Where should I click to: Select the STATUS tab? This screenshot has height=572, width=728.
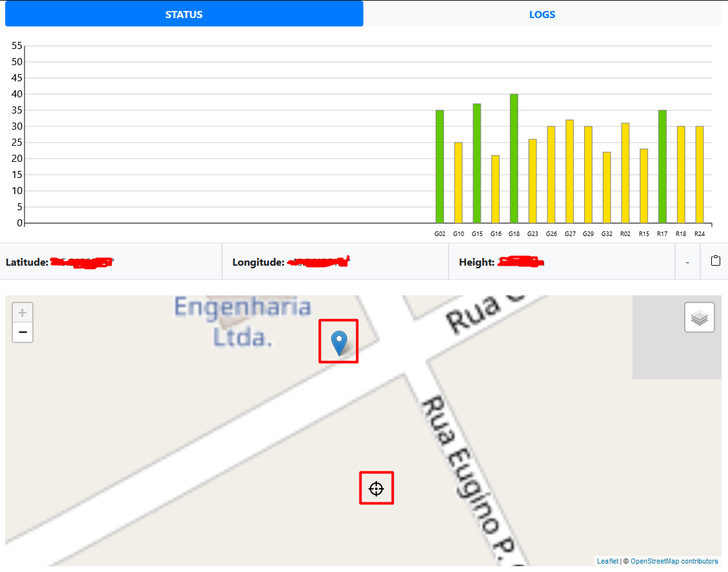point(184,14)
